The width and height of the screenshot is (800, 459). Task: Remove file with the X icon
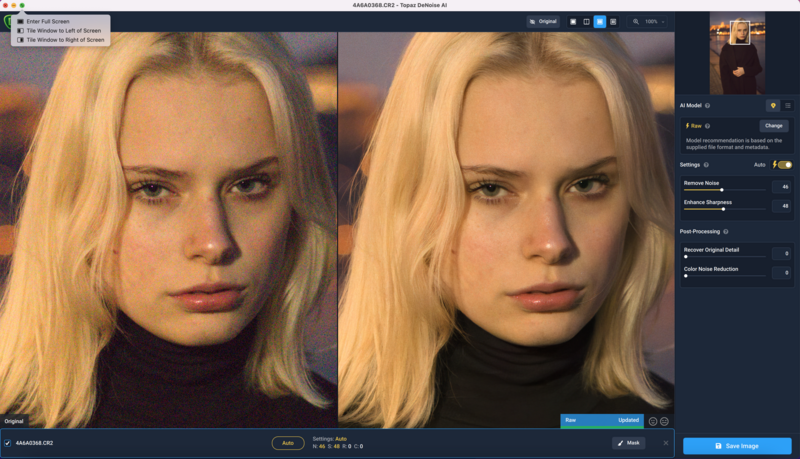click(666, 443)
